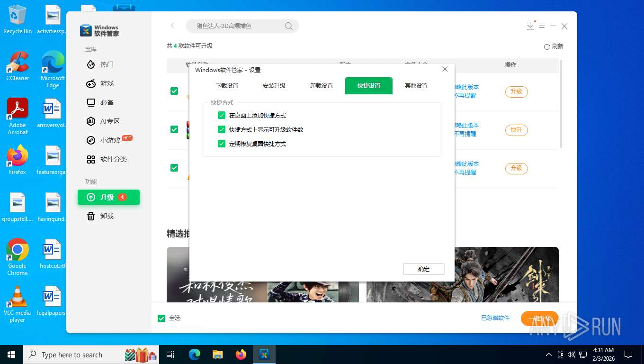Uncheck the third software row checkbox

[174, 168]
